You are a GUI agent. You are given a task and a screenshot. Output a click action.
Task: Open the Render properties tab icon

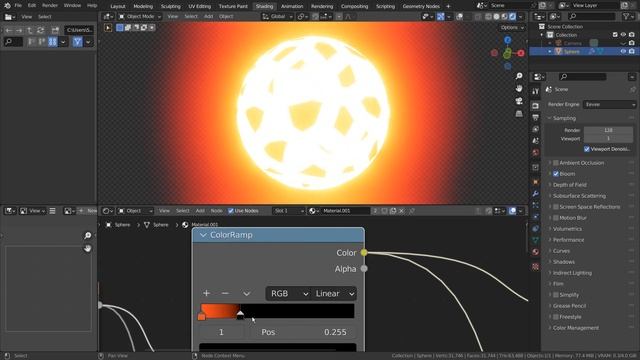tap(536, 106)
